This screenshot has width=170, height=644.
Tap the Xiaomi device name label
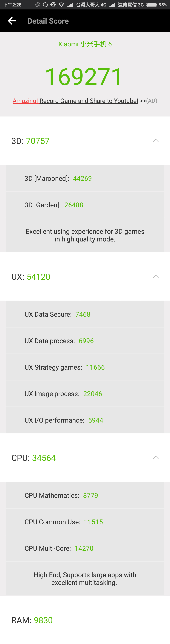coord(85,44)
